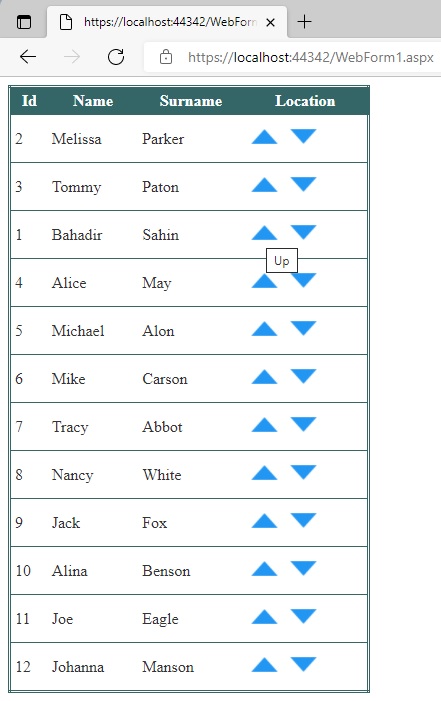Move Jack Fox row down
The height and width of the screenshot is (701, 441).
click(x=304, y=520)
